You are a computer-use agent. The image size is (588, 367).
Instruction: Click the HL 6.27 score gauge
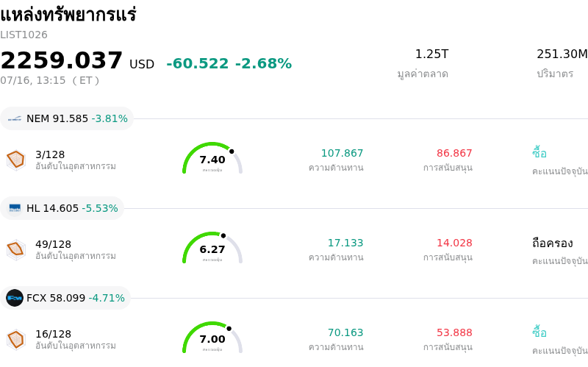click(x=212, y=248)
